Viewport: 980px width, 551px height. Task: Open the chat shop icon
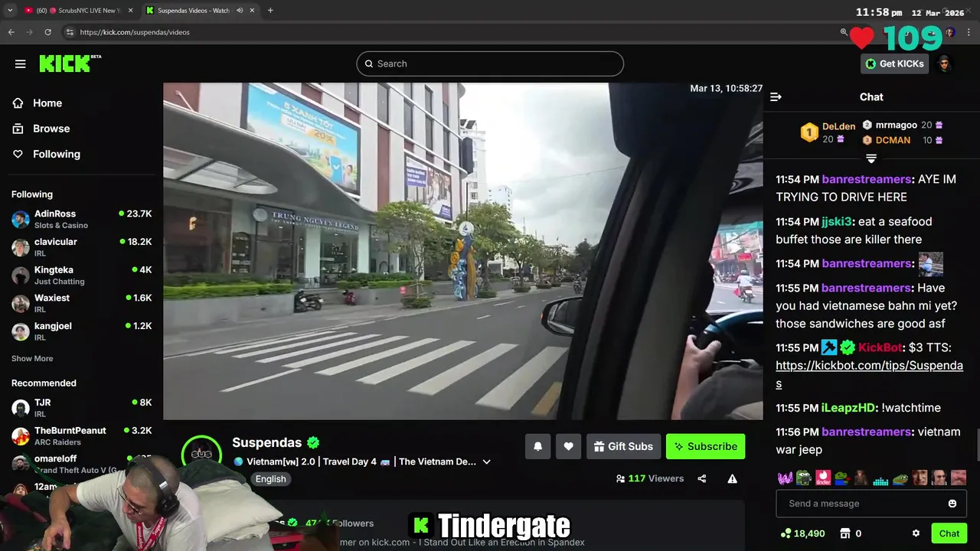click(x=845, y=533)
